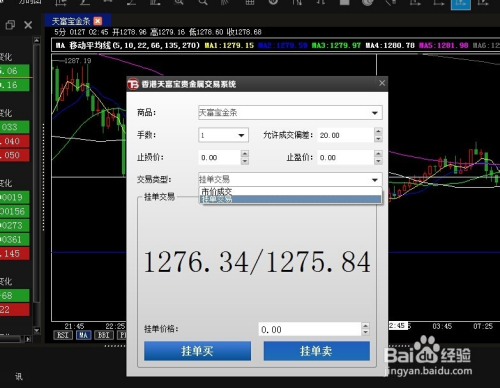Select the green 033 quote cell

point(15,127)
